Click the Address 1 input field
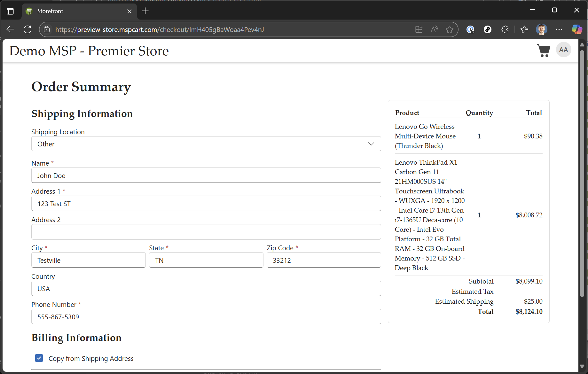This screenshot has width=588, height=374. click(x=206, y=204)
